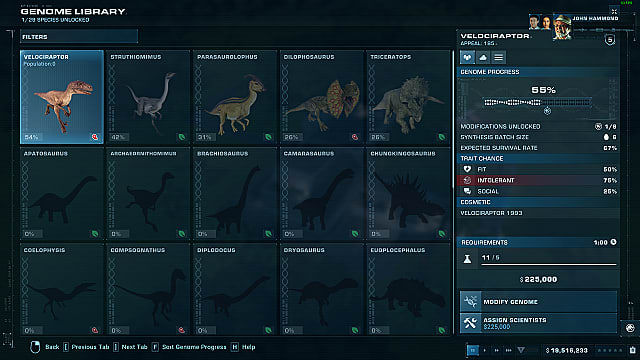This screenshot has width=640, height=360.
Task: Select the locked Camarasaurus card
Action: 322,193
